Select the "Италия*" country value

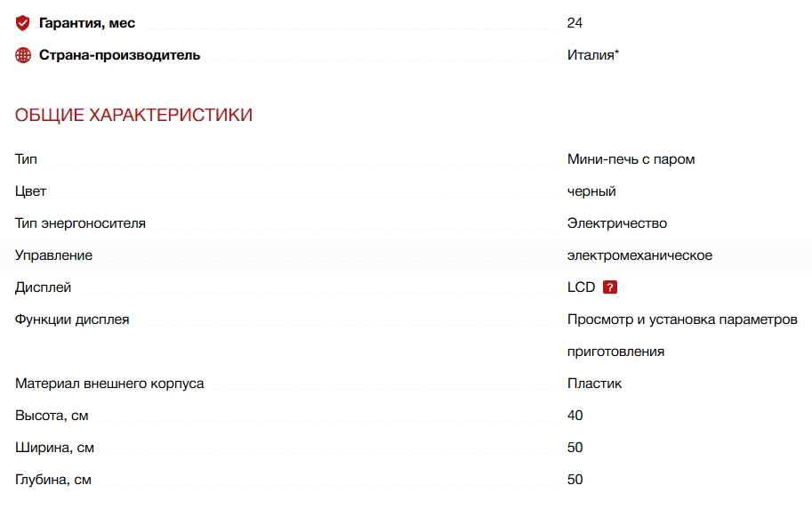click(593, 55)
